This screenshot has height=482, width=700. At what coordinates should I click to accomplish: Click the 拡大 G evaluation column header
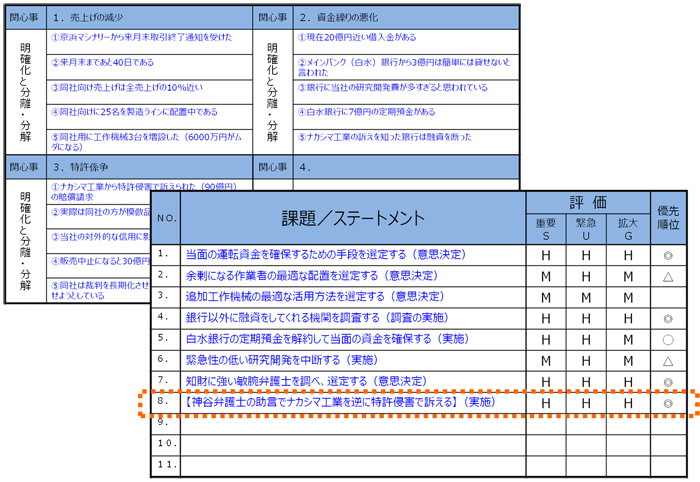[x=629, y=229]
